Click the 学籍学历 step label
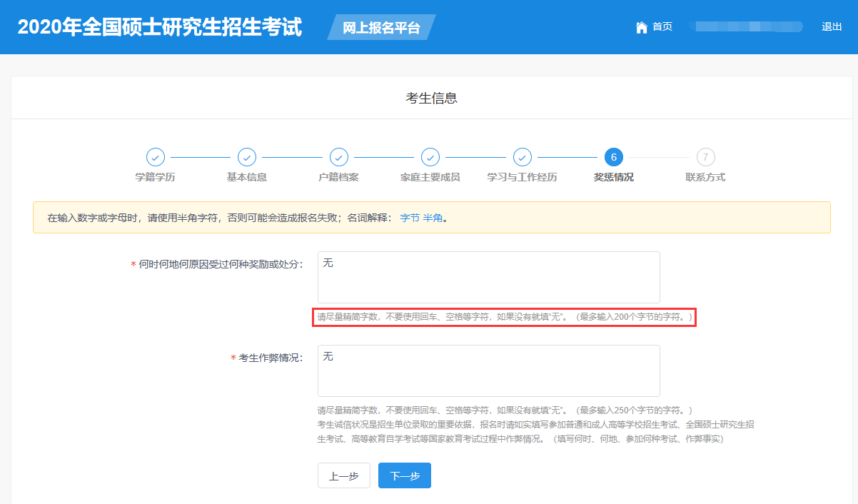The height and width of the screenshot is (504, 858). [x=155, y=177]
